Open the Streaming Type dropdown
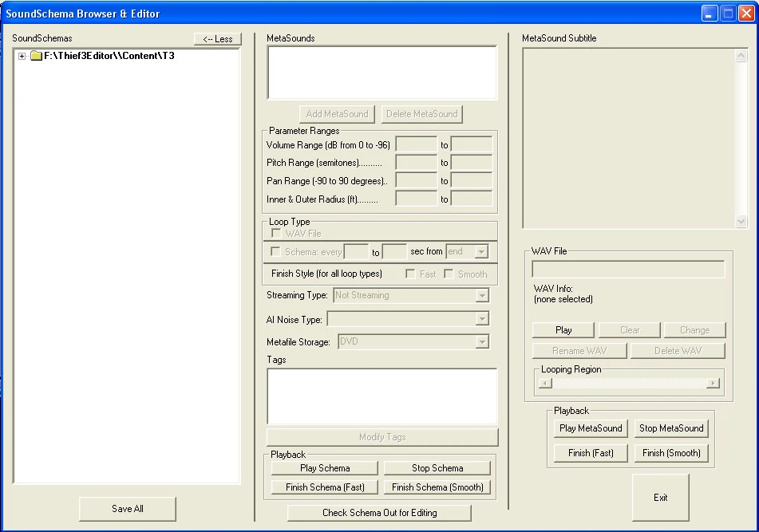The width and height of the screenshot is (759, 532). pos(482,295)
